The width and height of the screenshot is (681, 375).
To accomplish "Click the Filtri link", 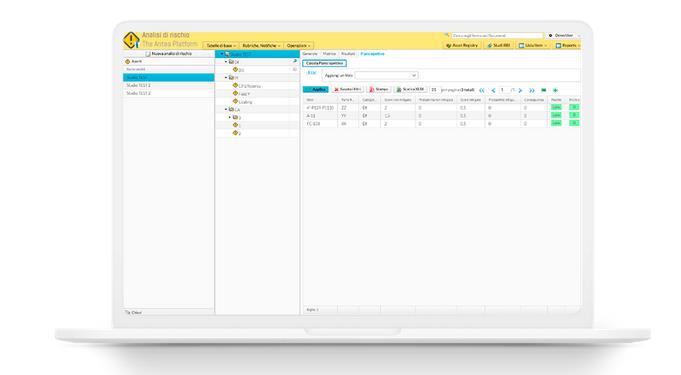I will 311,73.
